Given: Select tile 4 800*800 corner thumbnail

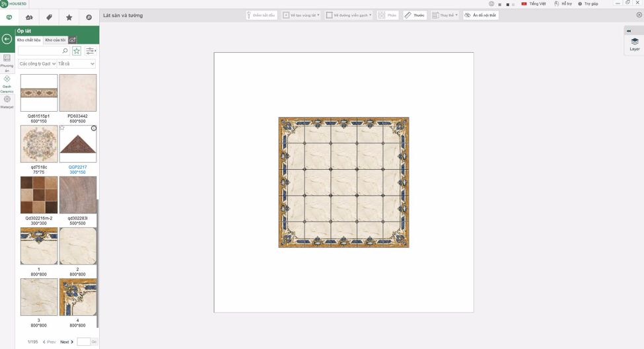Looking at the screenshot, I should click(x=78, y=297).
